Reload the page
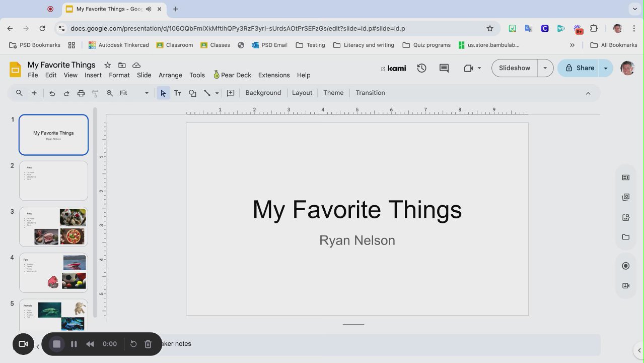This screenshot has height=363, width=644. [x=42, y=28]
